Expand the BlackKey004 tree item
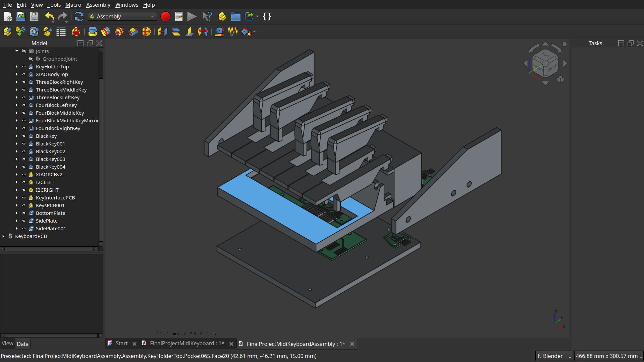 pos(17,167)
